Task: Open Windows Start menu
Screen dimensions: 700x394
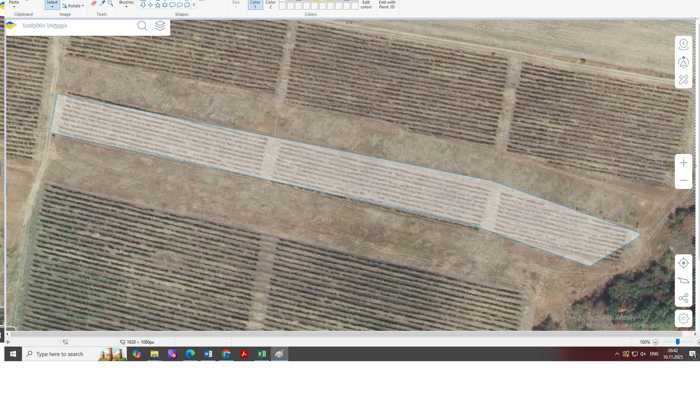Action: tap(13, 354)
